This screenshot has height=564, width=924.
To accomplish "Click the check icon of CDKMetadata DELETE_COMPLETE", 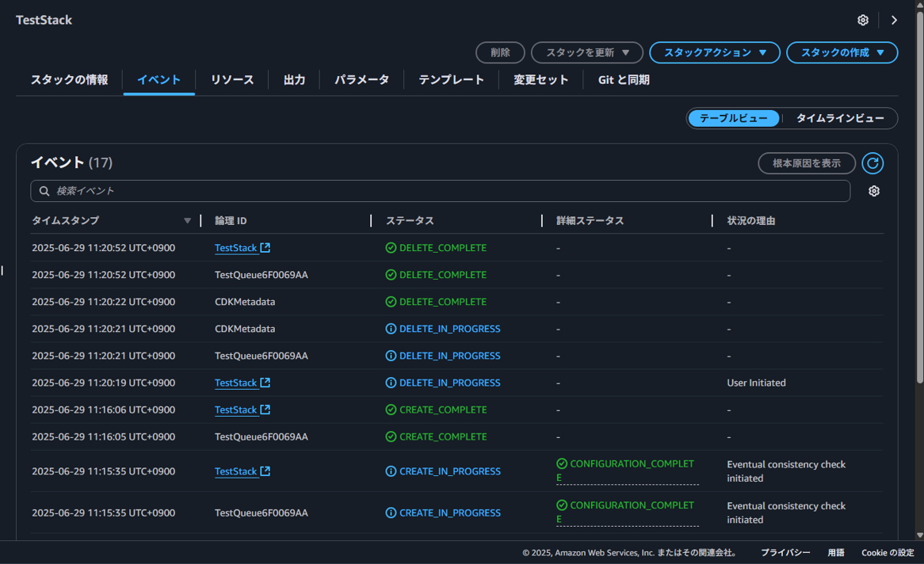I will [x=391, y=302].
